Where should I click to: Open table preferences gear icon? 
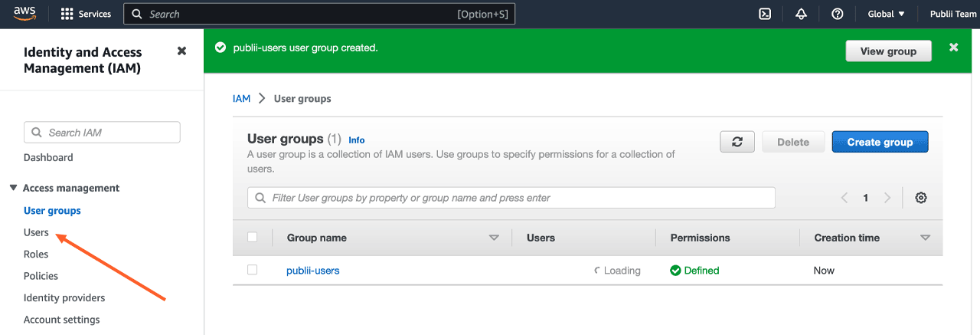[x=921, y=198]
